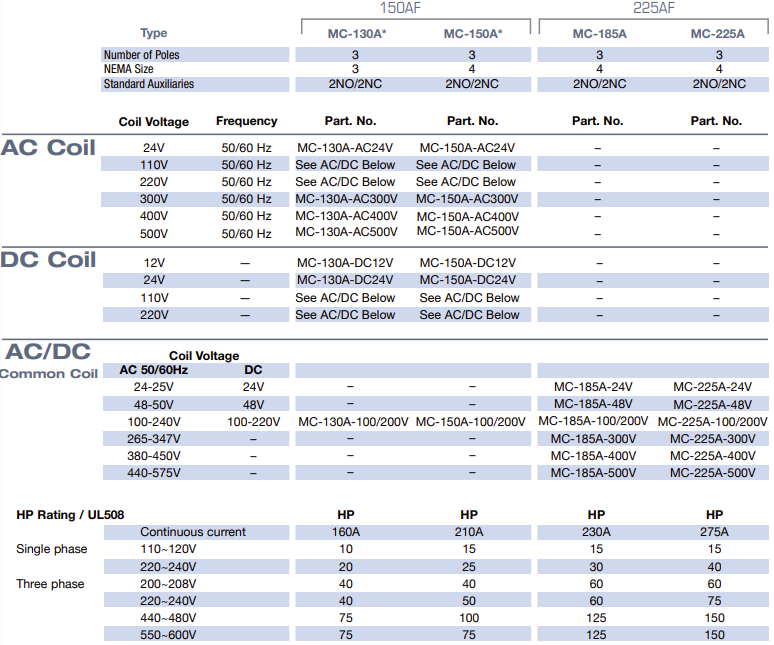Select part number MC-225A-24V
The height and width of the screenshot is (645, 774).
pos(712,387)
